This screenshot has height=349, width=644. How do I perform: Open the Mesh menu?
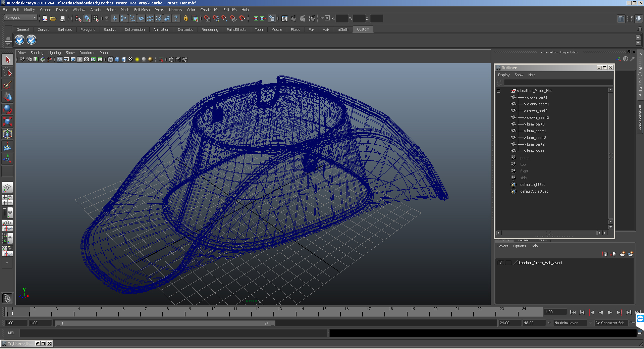pyautogui.click(x=125, y=10)
